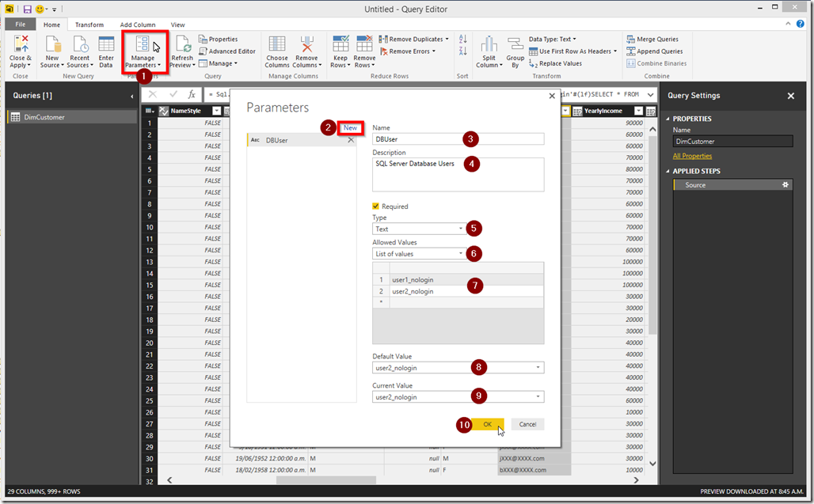Click Use First Row As Headers
Image resolution: width=814 pixels, height=504 pixels.
572,51
